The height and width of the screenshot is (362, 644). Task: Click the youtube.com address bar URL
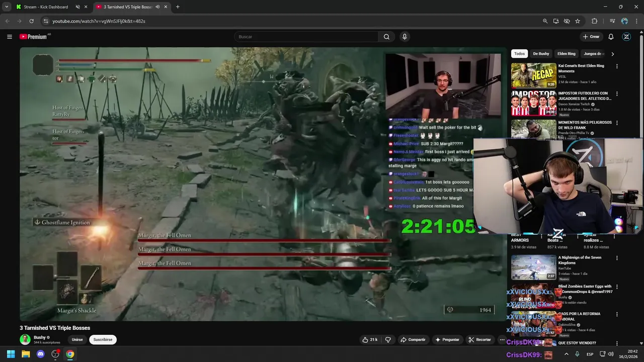99,21
